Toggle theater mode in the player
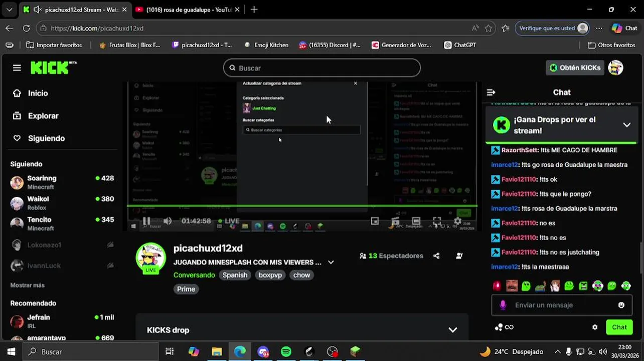This screenshot has width=644, height=361. click(416, 221)
